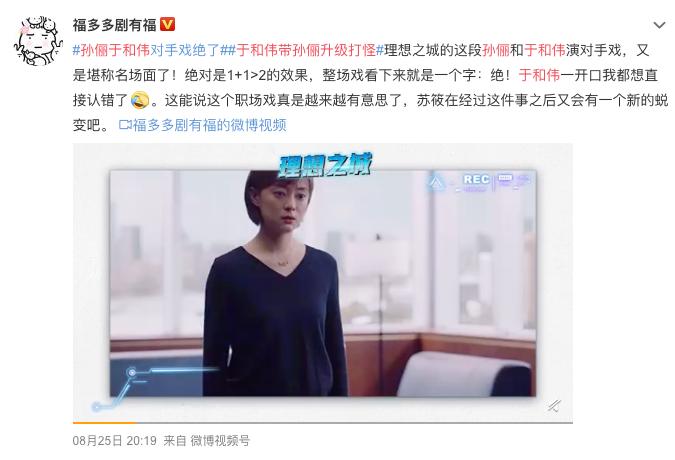
Task: Click the small video camera icon
Action: click(x=125, y=125)
